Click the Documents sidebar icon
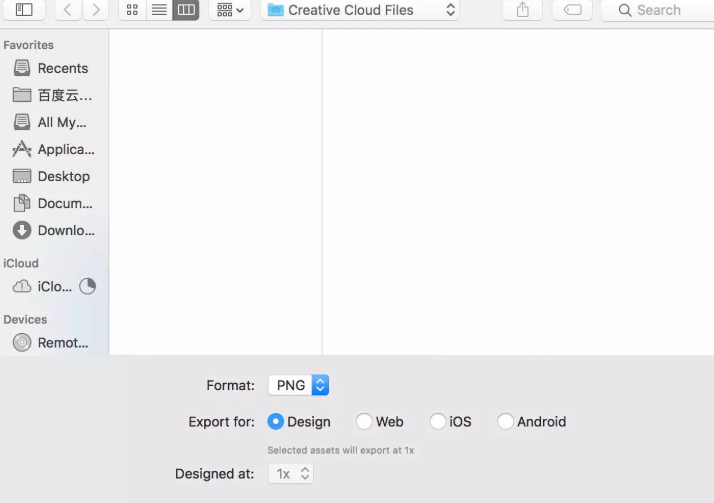714x503 pixels. [22, 203]
